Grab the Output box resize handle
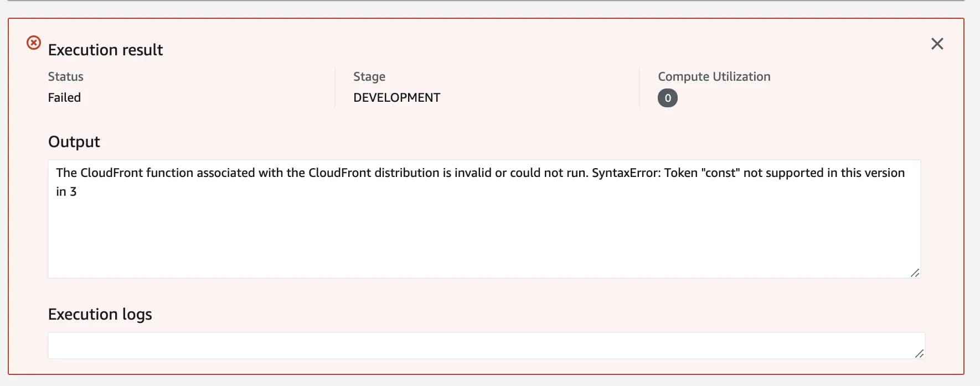The height and width of the screenshot is (386, 980). click(915, 273)
